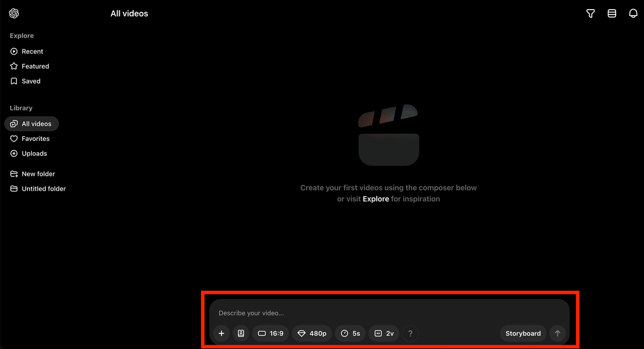Screen dimensions: 644x349
Task: Click the OpenAI logo icon
Action: 14,13
